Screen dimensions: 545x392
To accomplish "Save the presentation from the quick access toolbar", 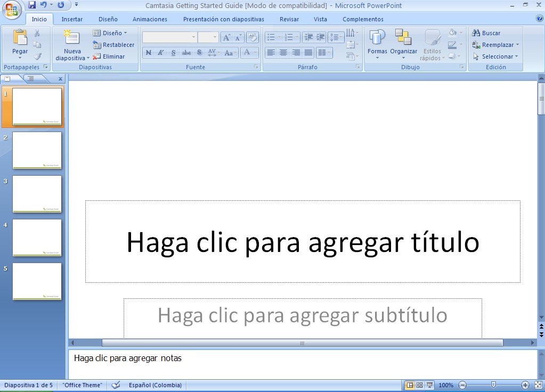I will pyautogui.click(x=32, y=5).
